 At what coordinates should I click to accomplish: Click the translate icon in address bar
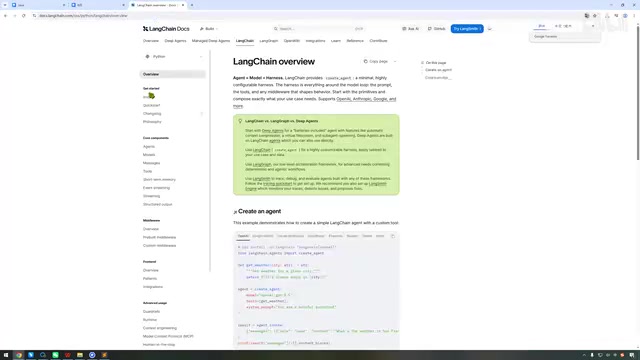pyautogui.click(x=587, y=16)
